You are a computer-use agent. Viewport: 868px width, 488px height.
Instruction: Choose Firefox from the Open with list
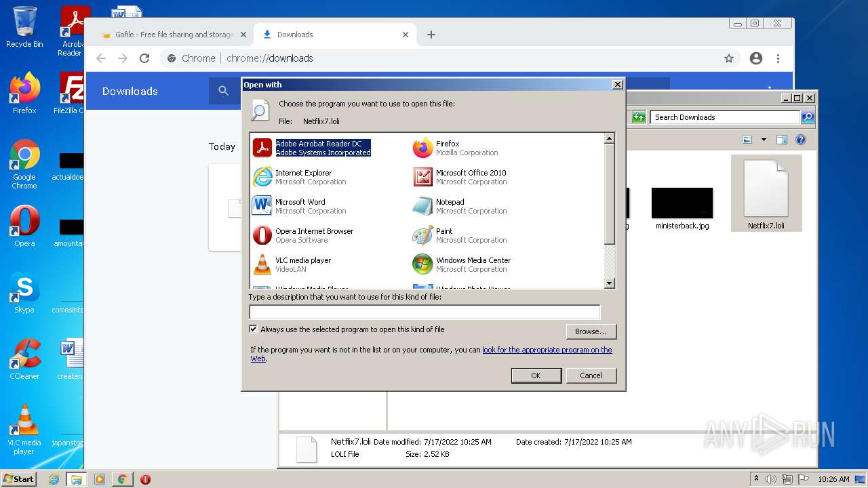pyautogui.click(x=455, y=148)
